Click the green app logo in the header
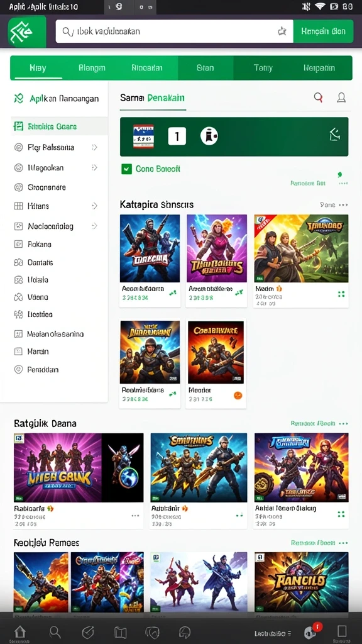 click(27, 31)
